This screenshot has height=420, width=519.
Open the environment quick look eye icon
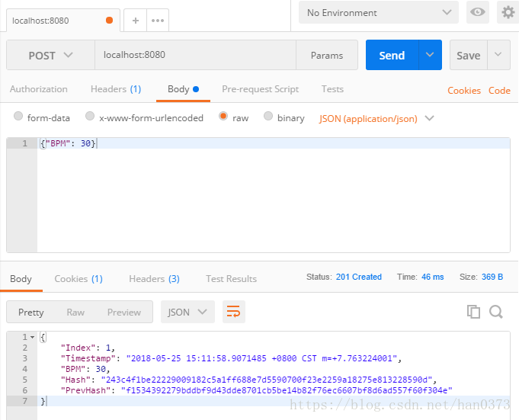(478, 12)
